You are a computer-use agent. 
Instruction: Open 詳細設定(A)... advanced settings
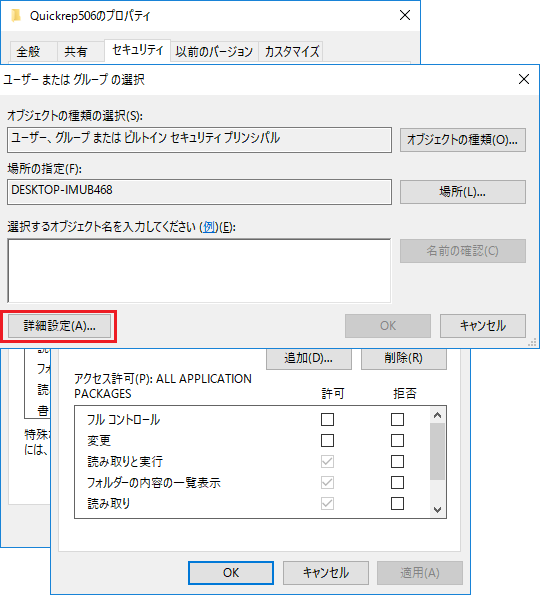tap(60, 326)
